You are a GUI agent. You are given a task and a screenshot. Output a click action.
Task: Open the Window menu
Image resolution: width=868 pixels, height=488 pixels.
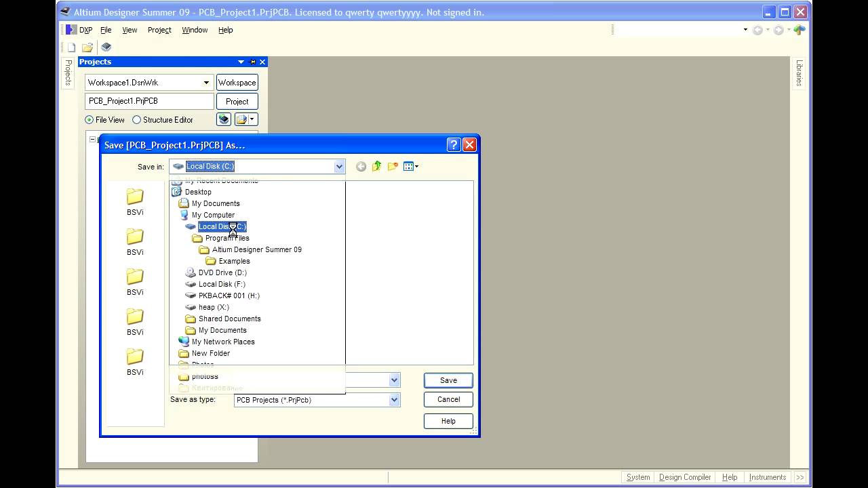click(195, 30)
